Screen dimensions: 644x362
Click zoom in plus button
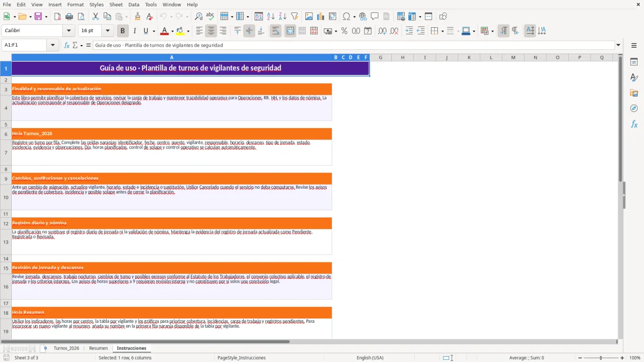tap(623, 358)
